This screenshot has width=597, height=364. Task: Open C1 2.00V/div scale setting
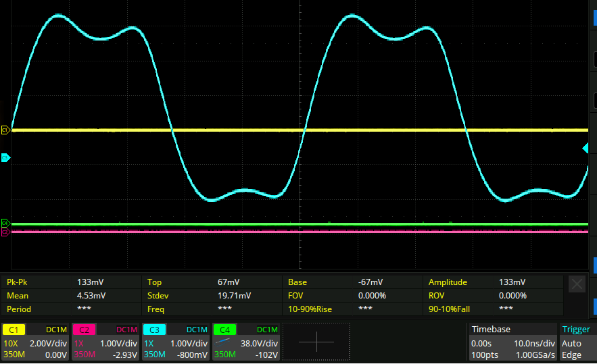click(49, 342)
